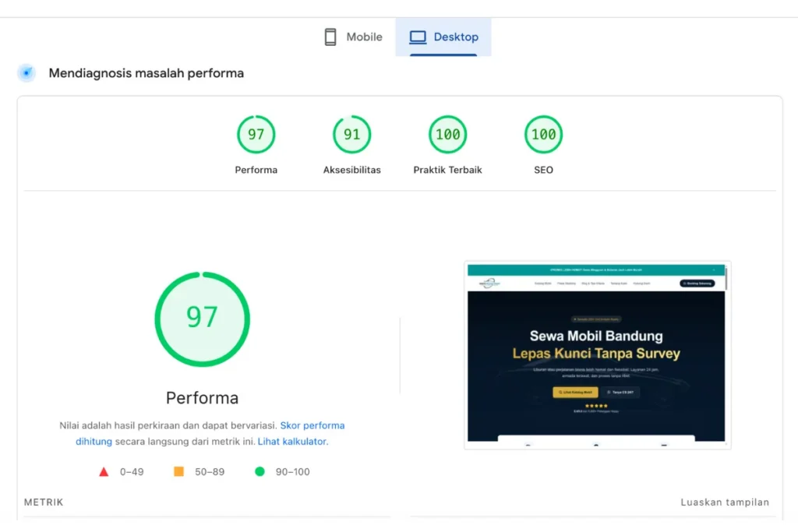Go to the SEO score gauge
The width and height of the screenshot is (798, 532).
pos(543,135)
